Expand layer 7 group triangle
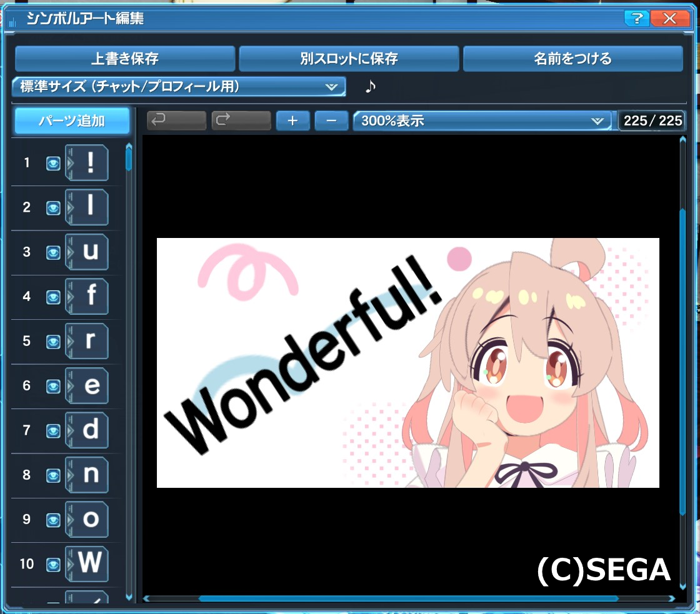This screenshot has width=700, height=614. coord(69,431)
